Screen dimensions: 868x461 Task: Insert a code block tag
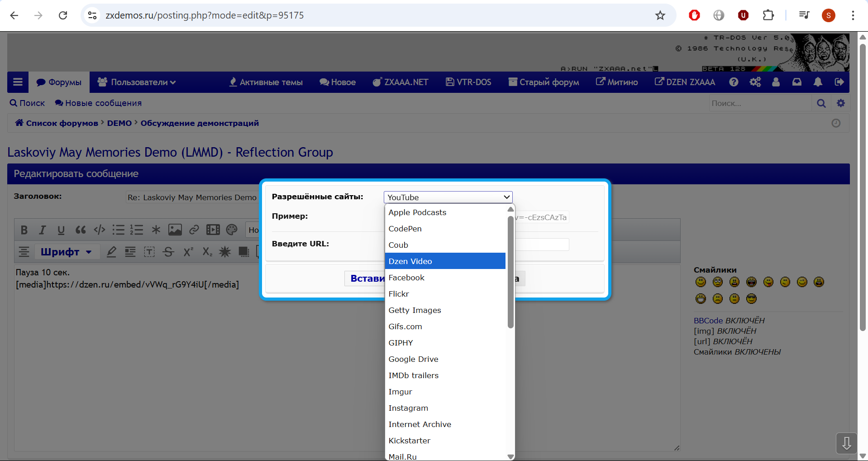point(100,230)
